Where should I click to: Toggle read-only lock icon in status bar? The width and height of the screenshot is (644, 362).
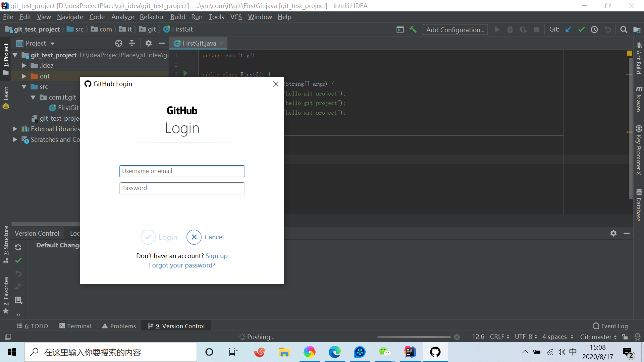tap(625, 337)
